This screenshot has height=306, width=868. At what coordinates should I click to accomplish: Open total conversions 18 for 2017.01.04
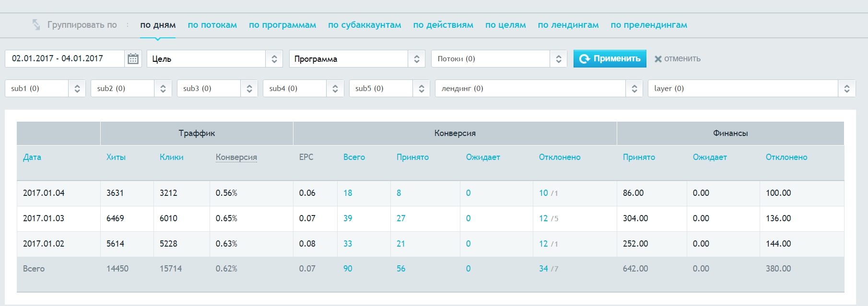click(348, 193)
